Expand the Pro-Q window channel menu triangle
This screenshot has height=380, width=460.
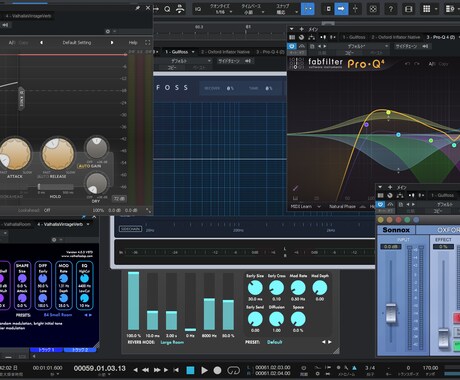coord(291,29)
